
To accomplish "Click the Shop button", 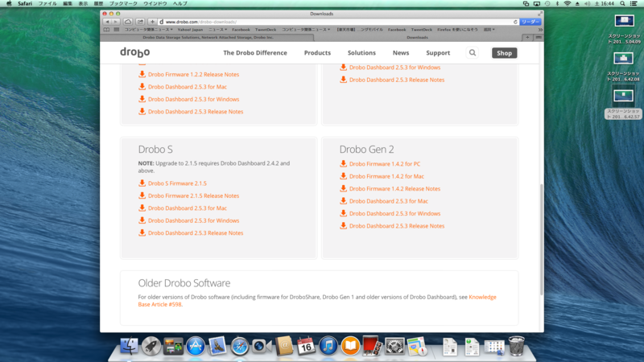I will (504, 53).
